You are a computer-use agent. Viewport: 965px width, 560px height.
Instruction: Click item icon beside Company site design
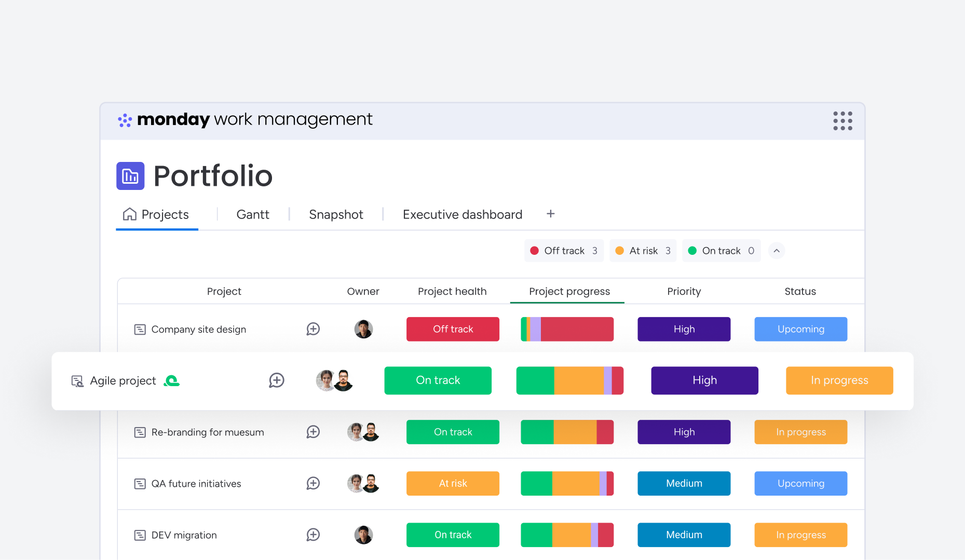[140, 330]
